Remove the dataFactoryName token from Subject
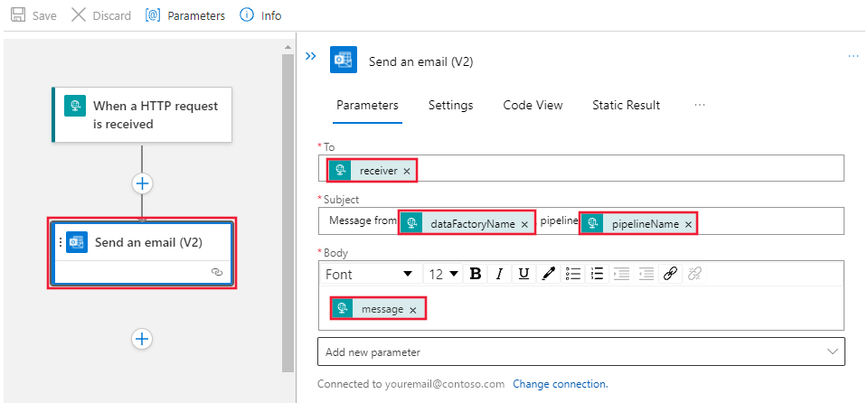The image size is (868, 403). point(524,224)
